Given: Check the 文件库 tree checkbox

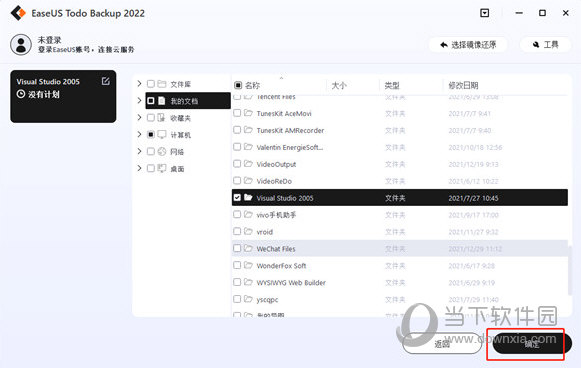Looking at the screenshot, I should (151, 84).
